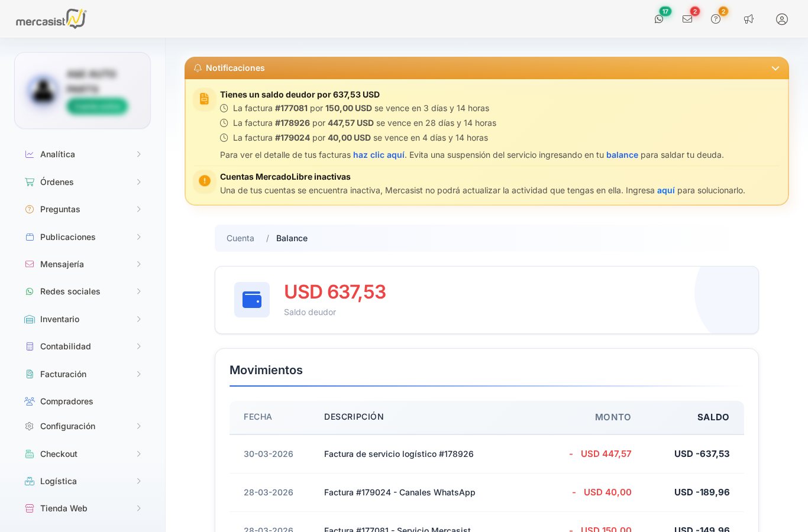Image resolution: width=808 pixels, height=532 pixels.
Task: Follow the 'haz clic aquí' invoices link
Action: (379, 155)
